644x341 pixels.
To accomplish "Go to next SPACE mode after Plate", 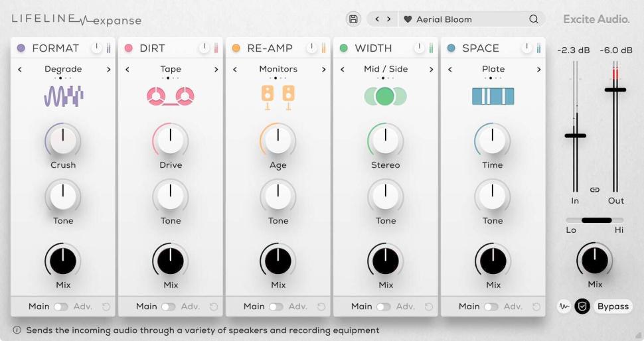I will click(x=539, y=70).
